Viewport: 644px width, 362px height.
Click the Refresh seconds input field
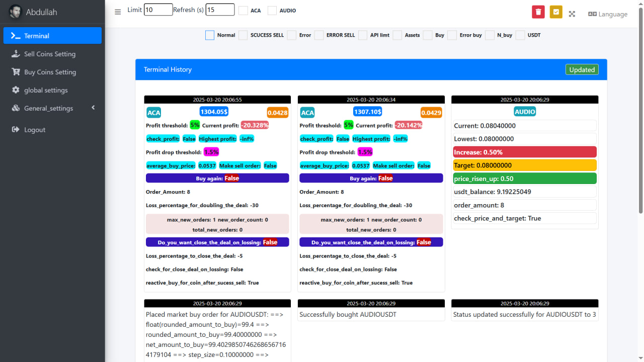coord(220,10)
